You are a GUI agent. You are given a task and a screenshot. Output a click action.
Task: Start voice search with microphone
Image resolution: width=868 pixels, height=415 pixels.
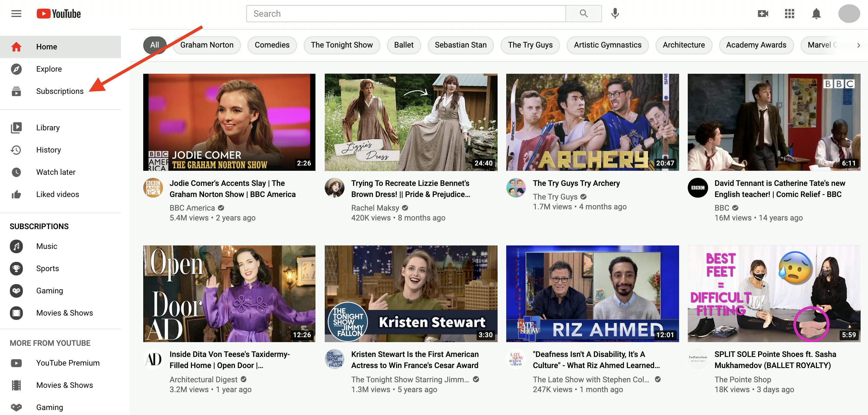pos(615,14)
